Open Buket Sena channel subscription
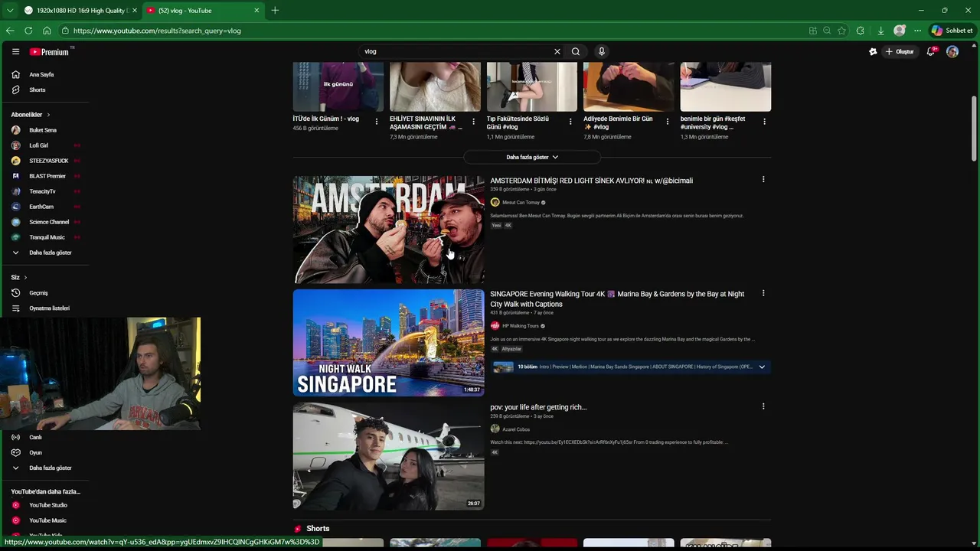This screenshot has width=980, height=551. [x=44, y=130]
